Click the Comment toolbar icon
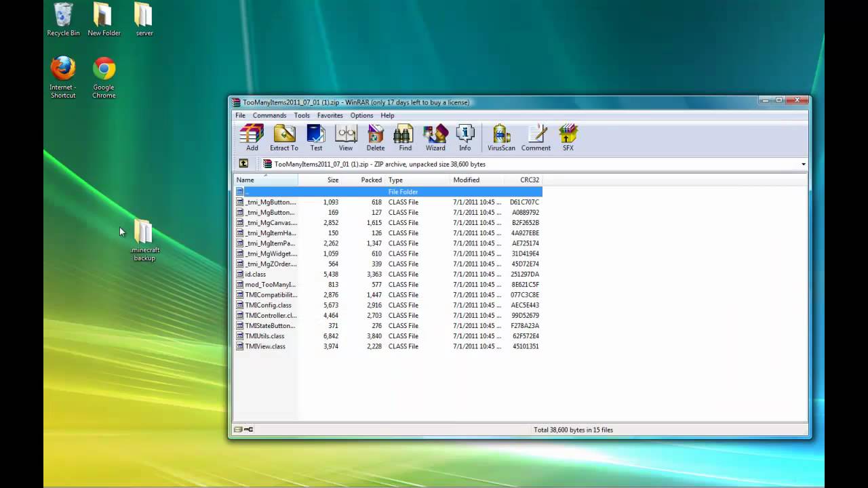Viewport: 868px width, 488px height. point(536,138)
